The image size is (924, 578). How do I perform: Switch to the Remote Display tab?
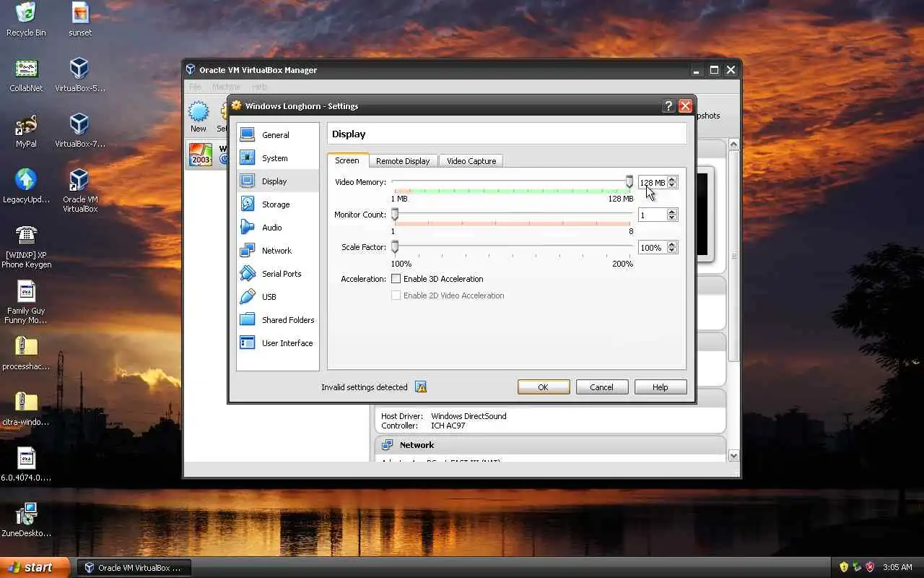coord(403,161)
